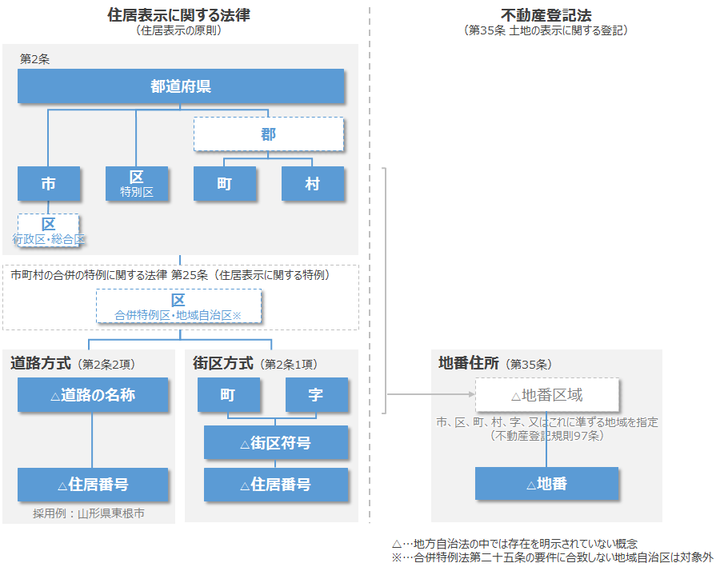Select △住居番号 under 街区方式

275,485
